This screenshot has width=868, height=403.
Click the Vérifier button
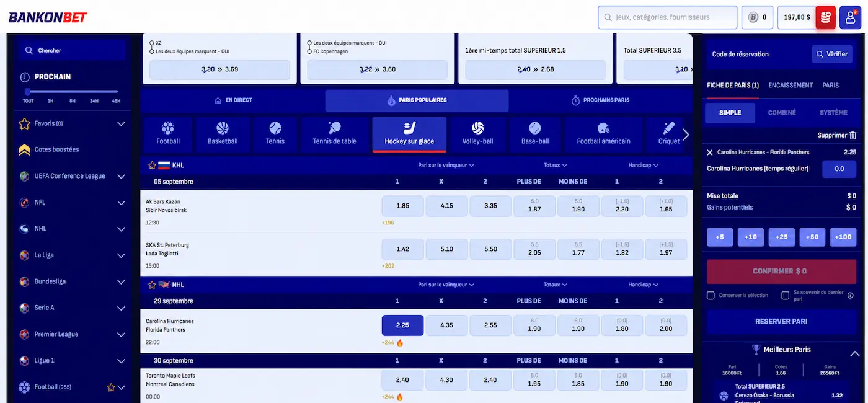coord(832,55)
